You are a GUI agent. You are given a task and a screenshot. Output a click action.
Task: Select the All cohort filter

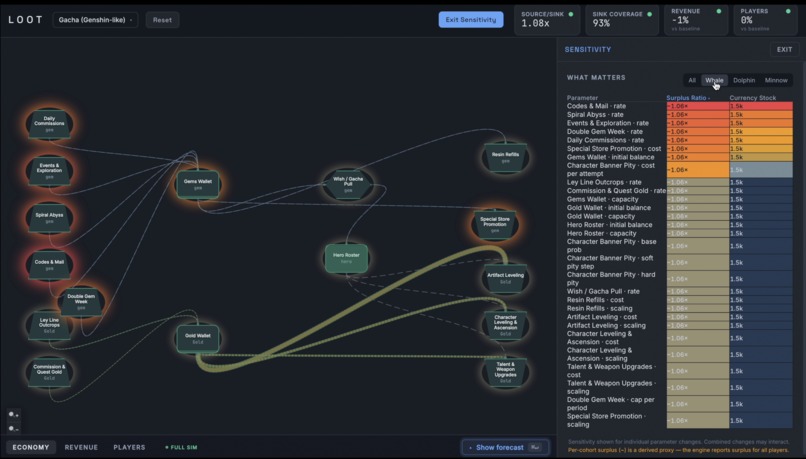692,80
